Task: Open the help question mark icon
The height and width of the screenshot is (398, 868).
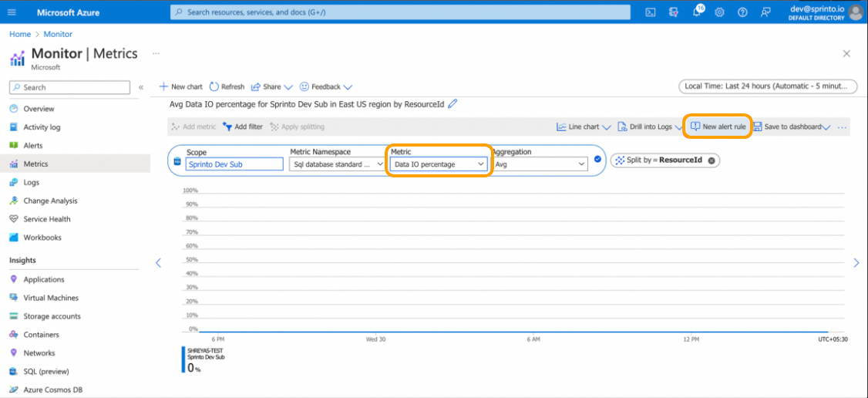Action: point(742,12)
